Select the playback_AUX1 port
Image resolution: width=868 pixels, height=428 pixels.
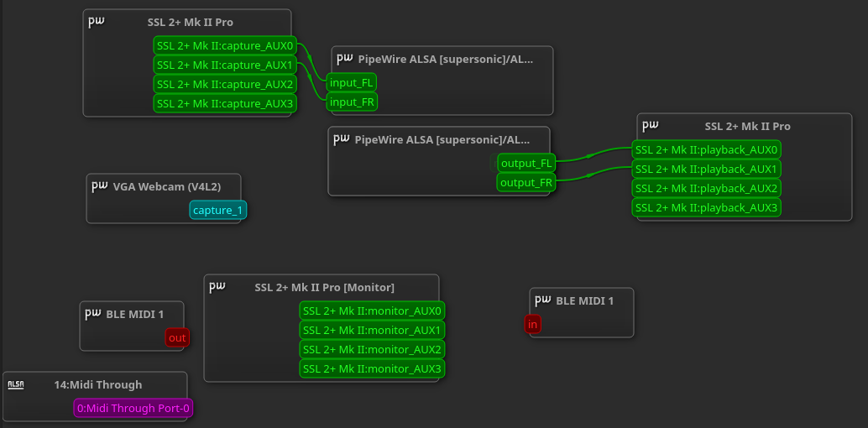(706, 169)
